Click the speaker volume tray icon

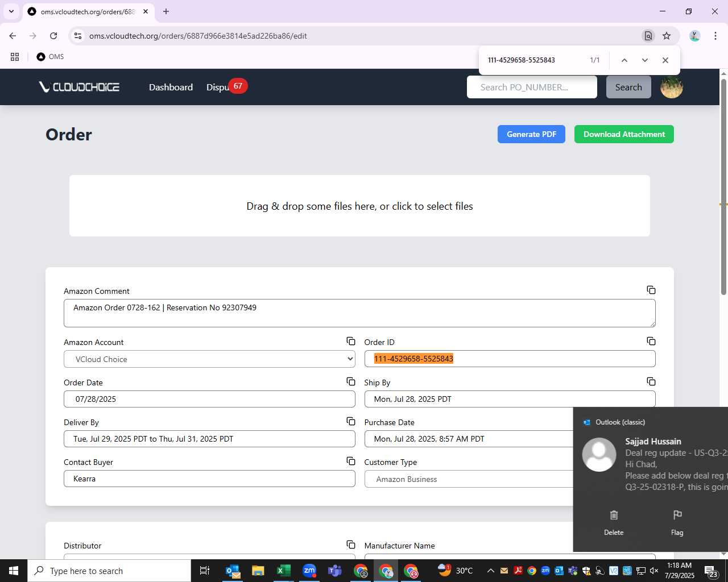[x=654, y=571]
